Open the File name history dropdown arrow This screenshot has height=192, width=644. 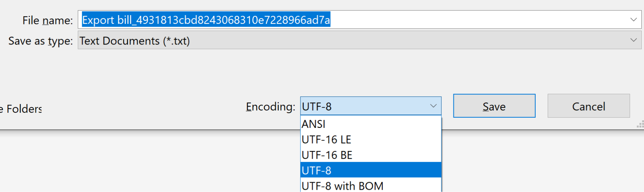[x=633, y=20]
